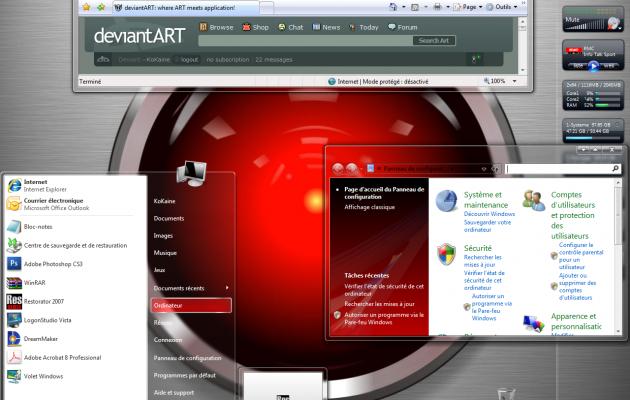Click the Apparence et personnalisation icon
This screenshot has width=630, height=400.
(534, 324)
